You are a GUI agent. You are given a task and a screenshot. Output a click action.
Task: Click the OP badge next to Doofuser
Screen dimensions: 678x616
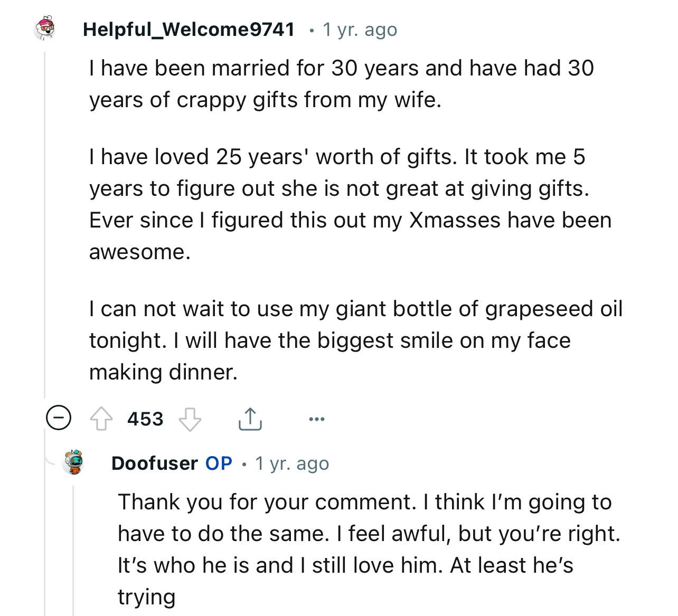click(218, 463)
